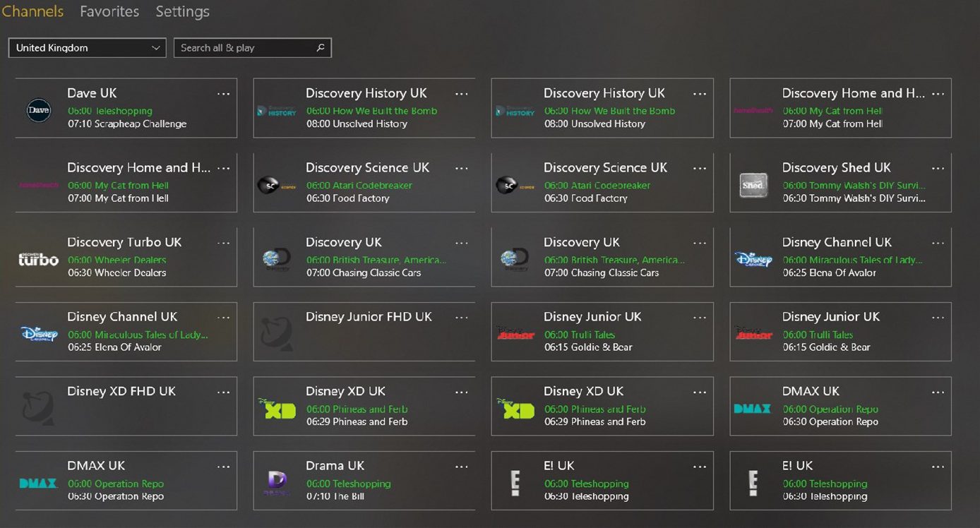The height and width of the screenshot is (528, 980).
Task: Switch to the Channels tab
Action: (32, 12)
